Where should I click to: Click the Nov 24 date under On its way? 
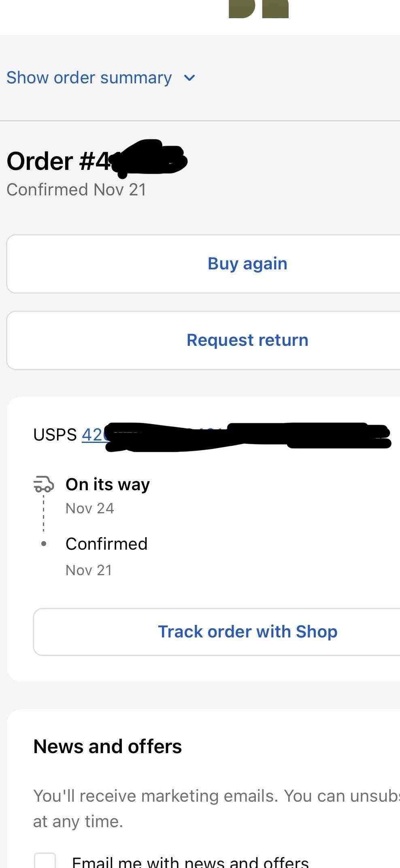coord(90,508)
